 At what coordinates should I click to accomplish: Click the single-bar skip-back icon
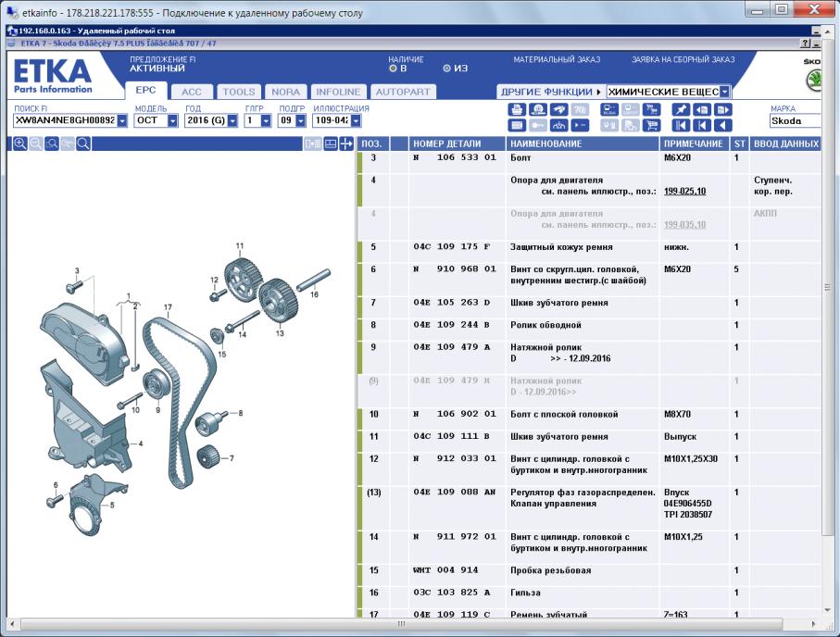point(702,125)
